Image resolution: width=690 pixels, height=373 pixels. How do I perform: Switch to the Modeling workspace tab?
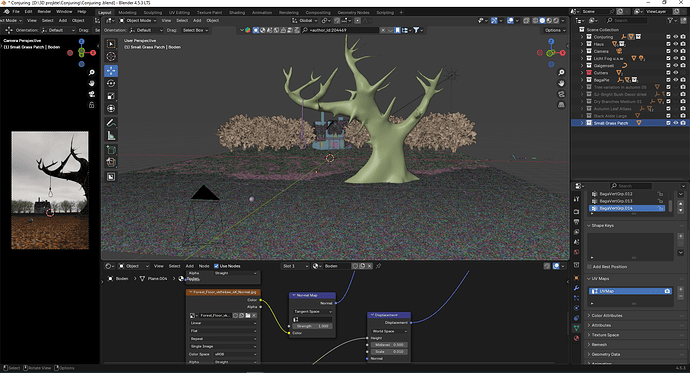[127, 12]
